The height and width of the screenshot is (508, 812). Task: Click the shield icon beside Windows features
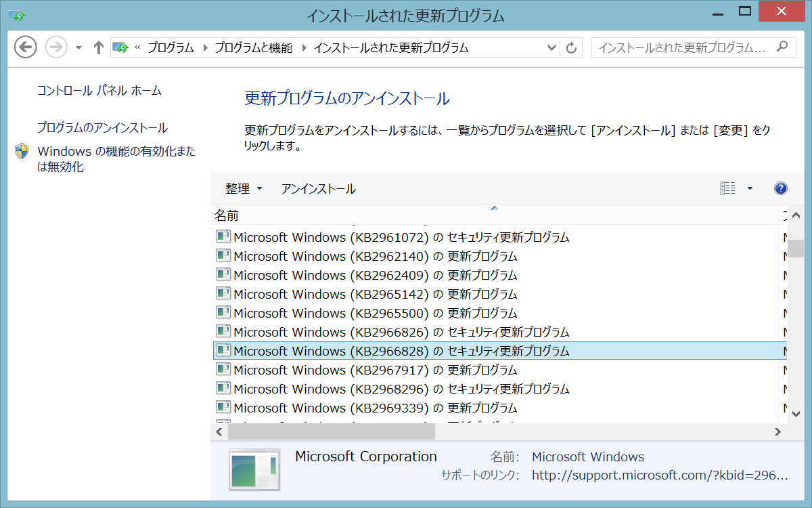[22, 152]
